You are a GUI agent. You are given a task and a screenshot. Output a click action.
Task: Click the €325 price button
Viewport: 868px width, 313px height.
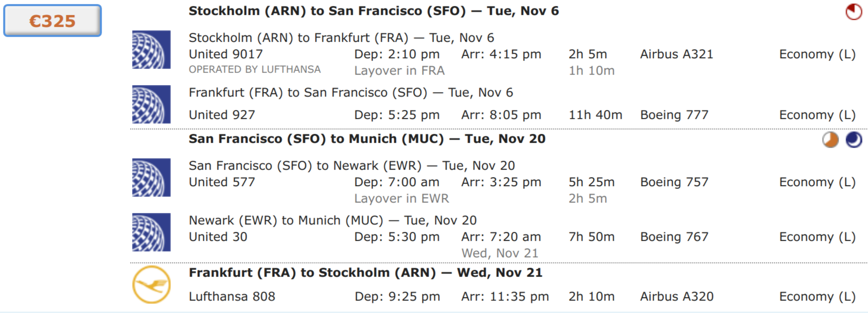(x=52, y=20)
